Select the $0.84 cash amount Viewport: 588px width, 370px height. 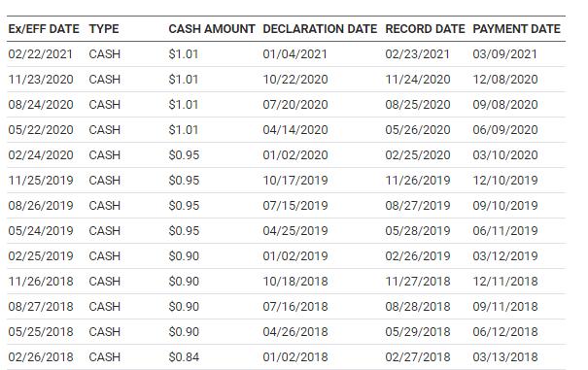[x=184, y=356]
